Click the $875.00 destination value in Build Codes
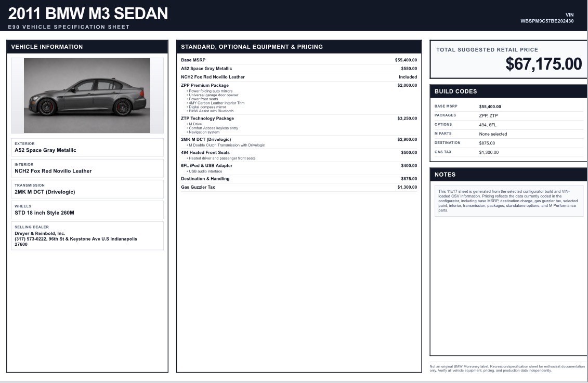The image size is (588, 383). click(487, 143)
